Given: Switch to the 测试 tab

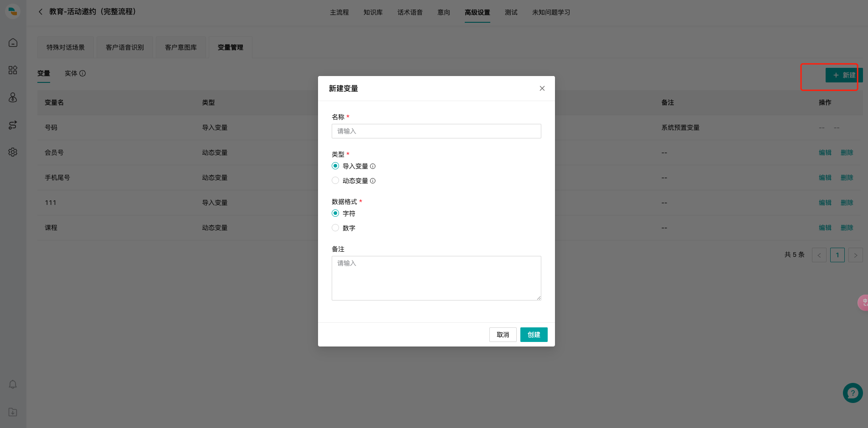Looking at the screenshot, I should click(511, 12).
